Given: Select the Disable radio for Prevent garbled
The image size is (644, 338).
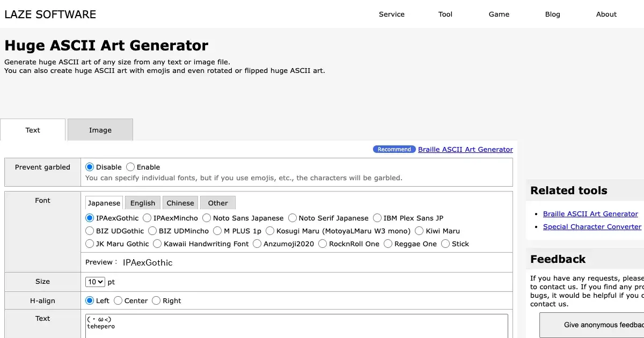Looking at the screenshot, I should coord(90,167).
